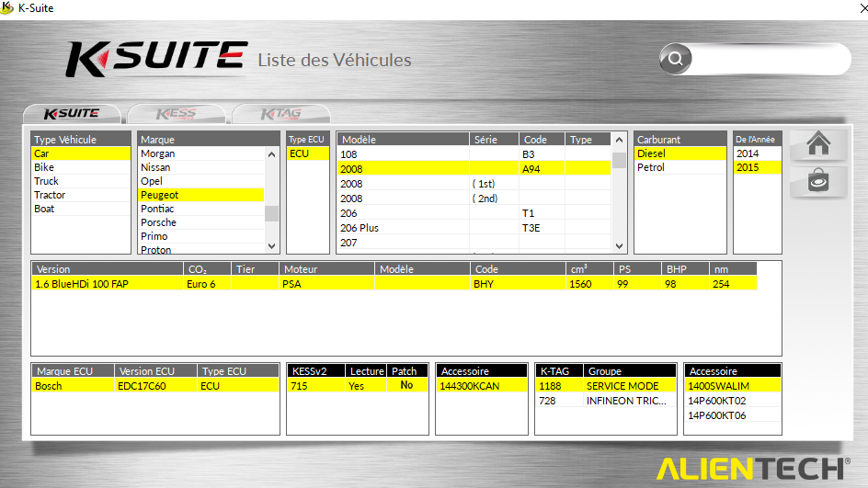Image resolution: width=868 pixels, height=488 pixels.
Task: Choose Diesel fuel type
Action: click(680, 153)
